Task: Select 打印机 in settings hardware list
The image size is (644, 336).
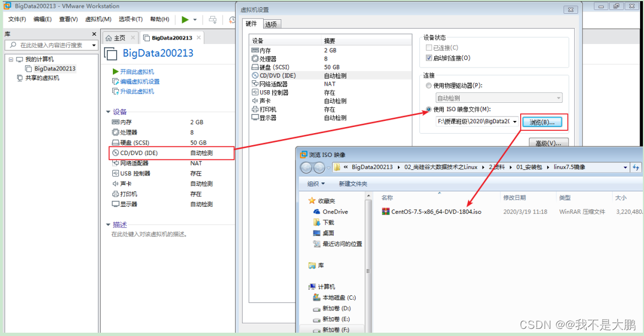Action: (330, 109)
